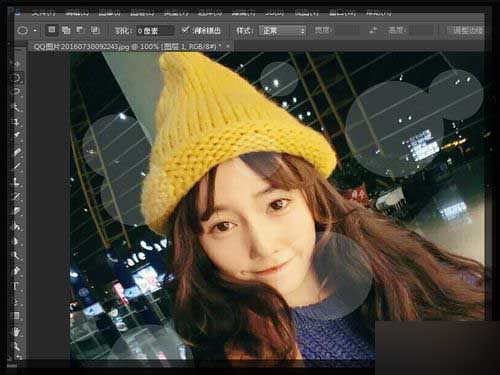Image resolution: width=500 pixels, height=375 pixels.
Task: Switch to the QQ图片20160730092243.jpg document tab
Action: click(128, 47)
